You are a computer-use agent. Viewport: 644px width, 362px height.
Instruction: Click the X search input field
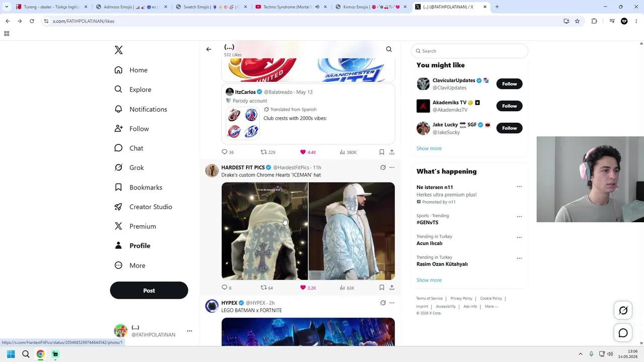pyautogui.click(x=469, y=51)
